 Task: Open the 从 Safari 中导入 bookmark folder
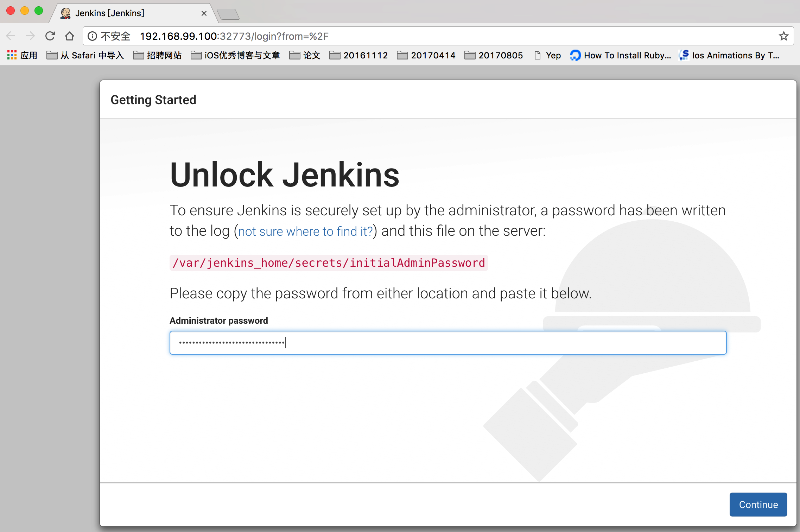coord(85,55)
